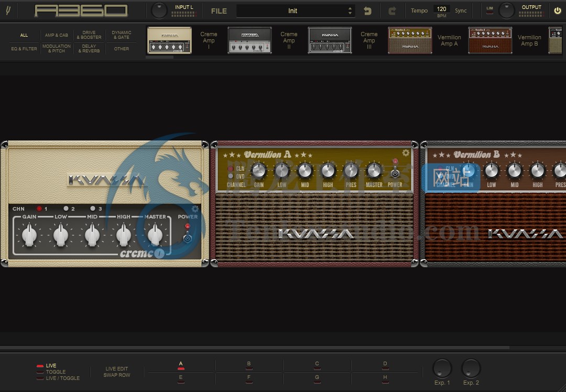566x392 pixels.
Task: Click the INPUT L level knob
Action: coord(159,10)
